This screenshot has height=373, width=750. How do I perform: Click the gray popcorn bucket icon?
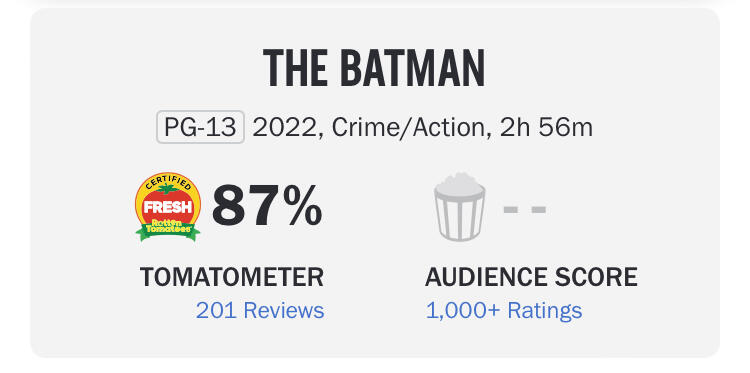click(x=460, y=206)
